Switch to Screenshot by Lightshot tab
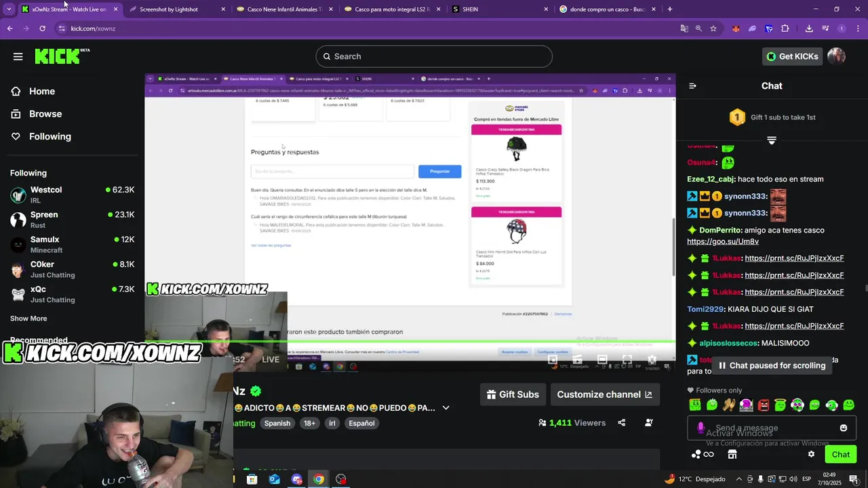The height and width of the screenshot is (488, 868). coord(178,9)
